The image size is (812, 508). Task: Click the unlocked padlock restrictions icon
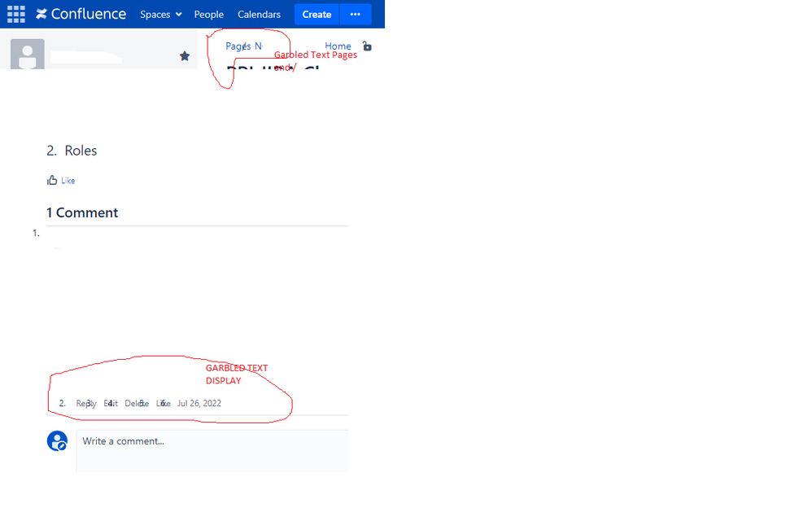click(x=367, y=46)
